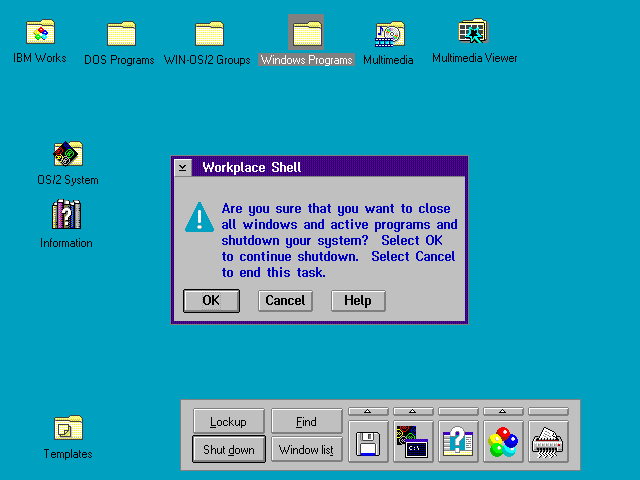Viewport: 640px width, 480px height.
Task: Click the Shredder icon in LaunchPad
Action: (x=548, y=442)
